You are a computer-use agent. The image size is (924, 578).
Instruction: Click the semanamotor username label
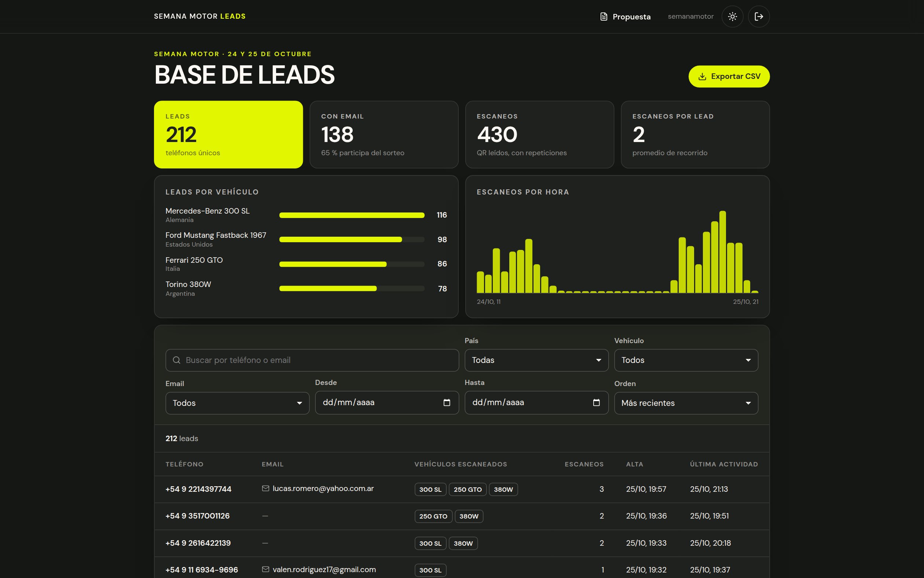coord(690,17)
